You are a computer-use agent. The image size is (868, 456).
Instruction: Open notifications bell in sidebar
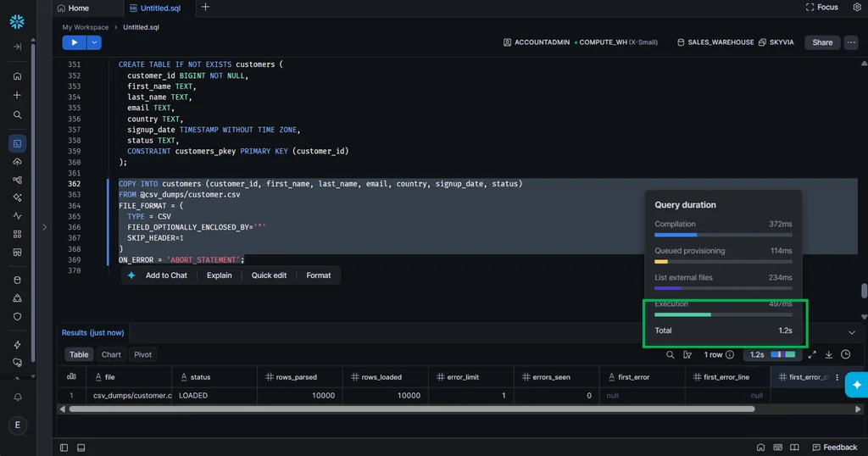click(18, 397)
